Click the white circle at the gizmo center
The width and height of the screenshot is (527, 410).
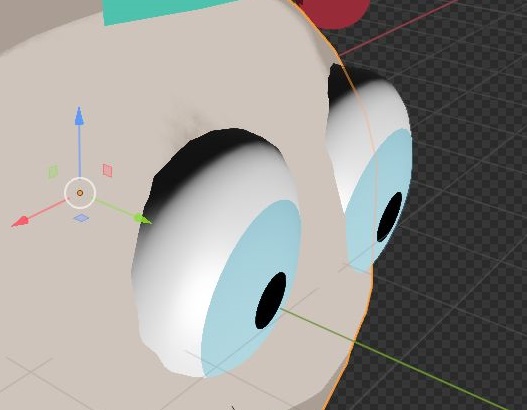pos(80,193)
